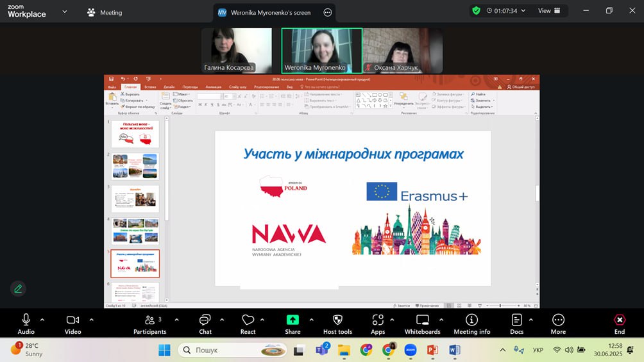The height and width of the screenshot is (362, 644).
Task: Click the red End meeting button
Action: (620, 324)
